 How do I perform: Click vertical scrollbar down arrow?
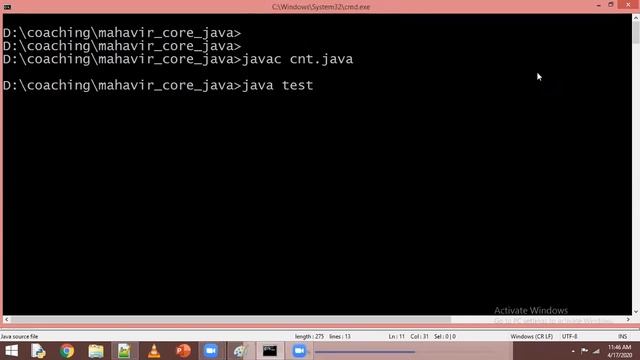[x=636, y=311]
